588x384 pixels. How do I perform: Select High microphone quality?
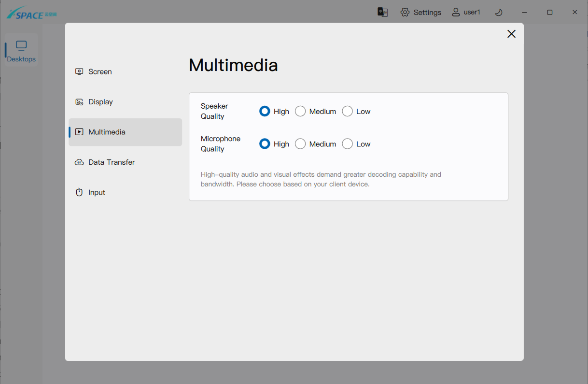click(x=265, y=144)
